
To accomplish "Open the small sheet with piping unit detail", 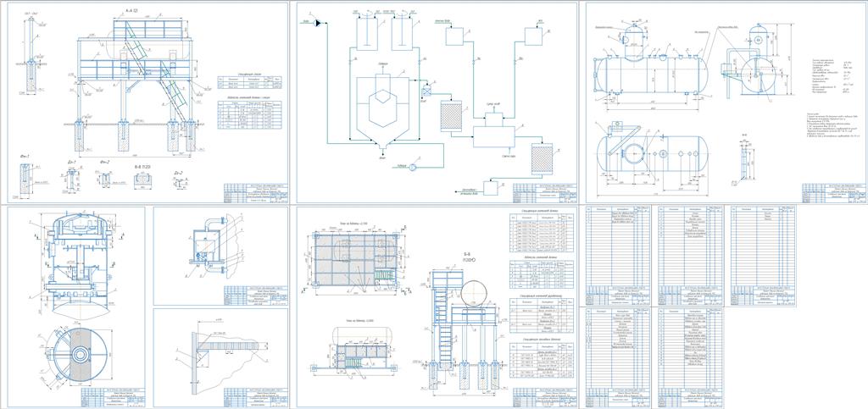I will [221, 256].
